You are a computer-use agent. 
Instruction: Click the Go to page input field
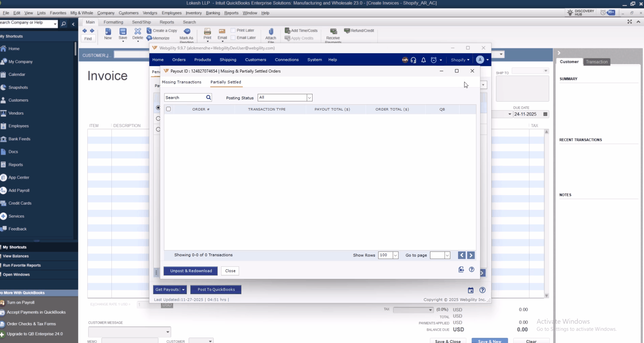click(x=437, y=255)
